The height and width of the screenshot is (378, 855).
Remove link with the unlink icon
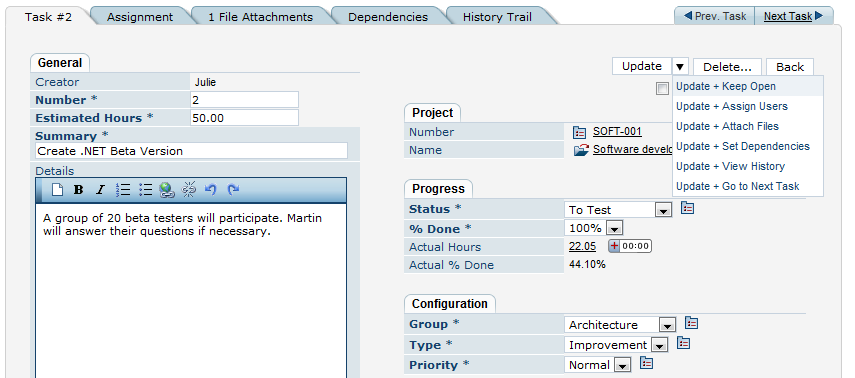coord(189,189)
